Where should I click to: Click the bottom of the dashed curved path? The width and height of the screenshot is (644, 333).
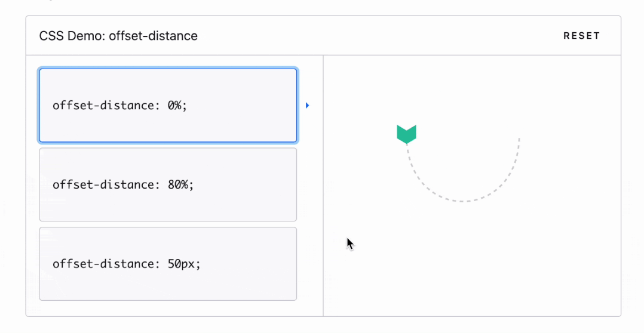tap(464, 201)
